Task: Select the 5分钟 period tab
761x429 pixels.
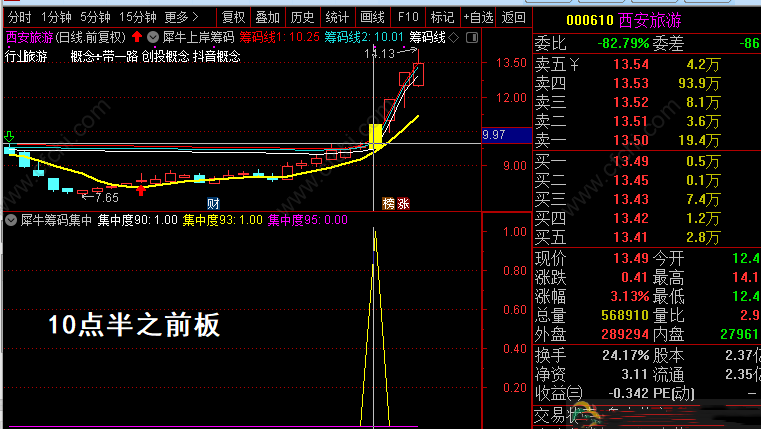Action: (x=95, y=18)
